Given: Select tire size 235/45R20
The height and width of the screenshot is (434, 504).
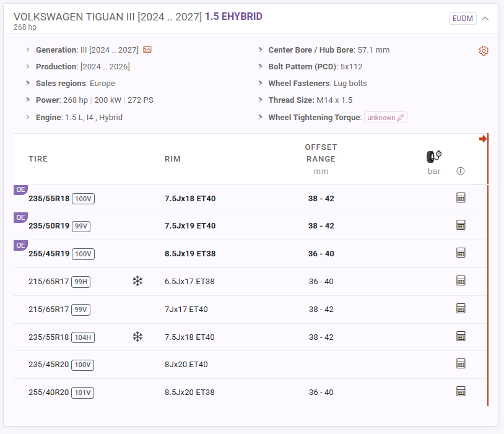Looking at the screenshot, I should pyautogui.click(x=48, y=365).
